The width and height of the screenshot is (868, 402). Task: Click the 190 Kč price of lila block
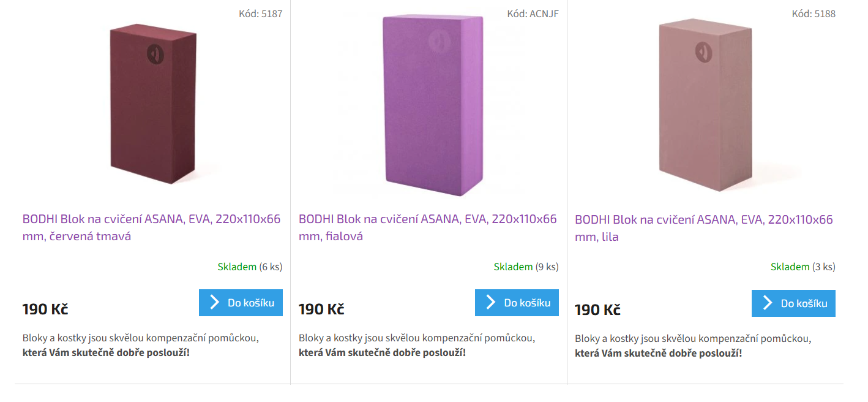pos(597,309)
